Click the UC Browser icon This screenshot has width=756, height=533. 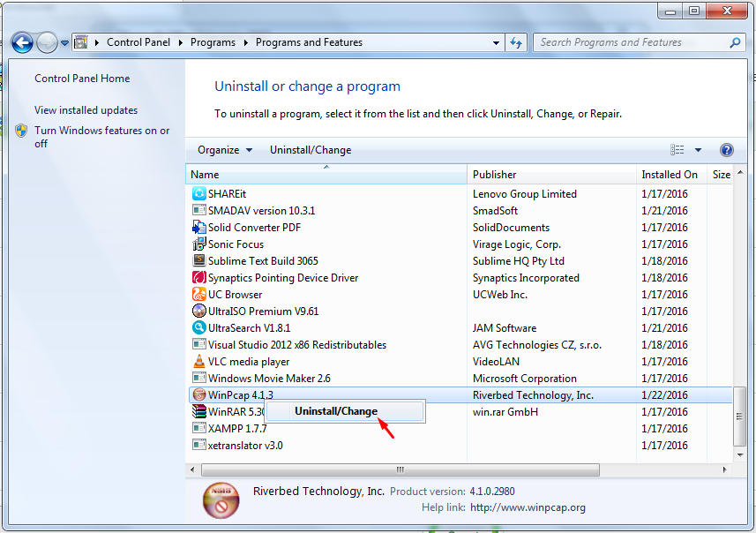pyautogui.click(x=199, y=294)
